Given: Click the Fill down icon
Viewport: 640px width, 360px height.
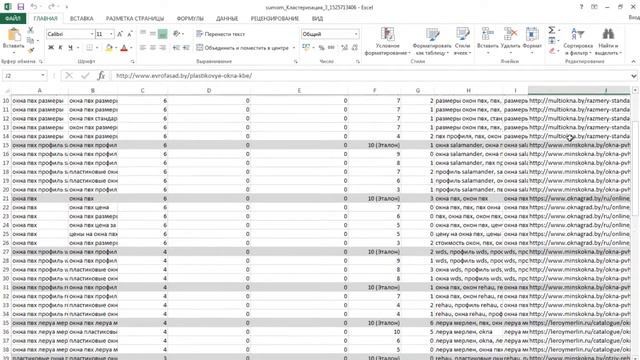Looking at the screenshot, I should [x=552, y=40].
